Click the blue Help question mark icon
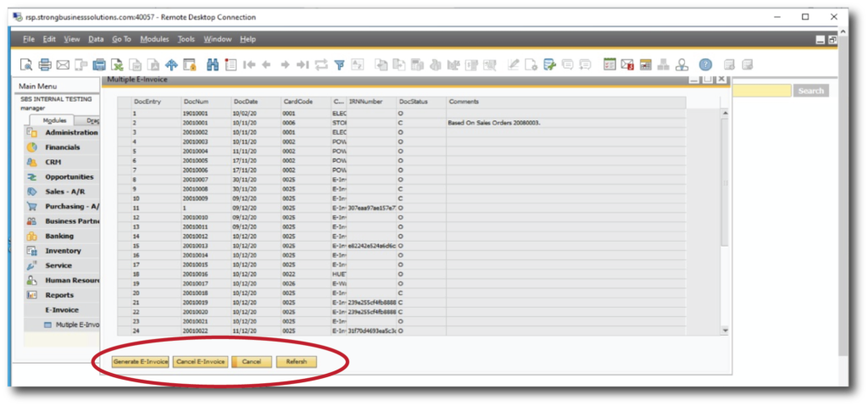Image resolution: width=868 pixels, height=406 pixels. [704, 64]
